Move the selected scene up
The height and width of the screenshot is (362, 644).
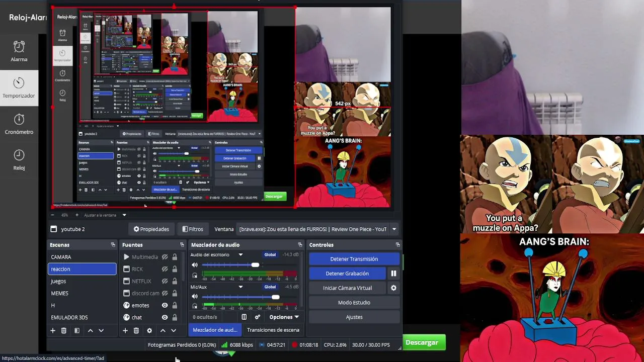pos(90,330)
